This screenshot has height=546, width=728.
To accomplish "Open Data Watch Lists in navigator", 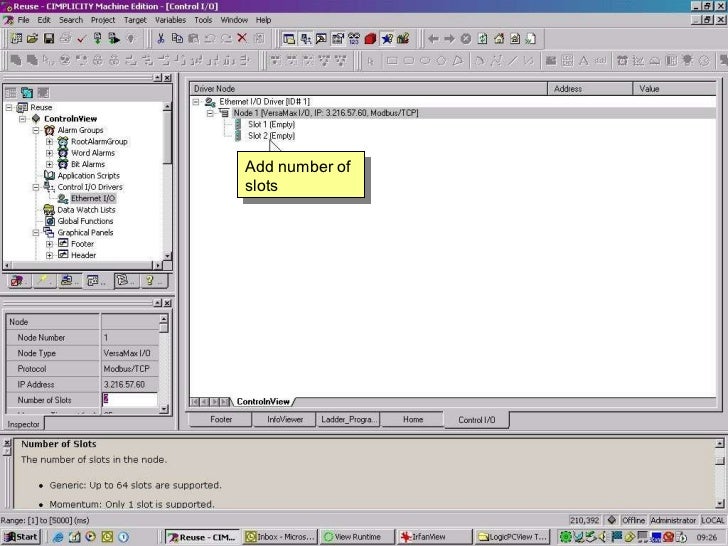I will (x=85, y=210).
